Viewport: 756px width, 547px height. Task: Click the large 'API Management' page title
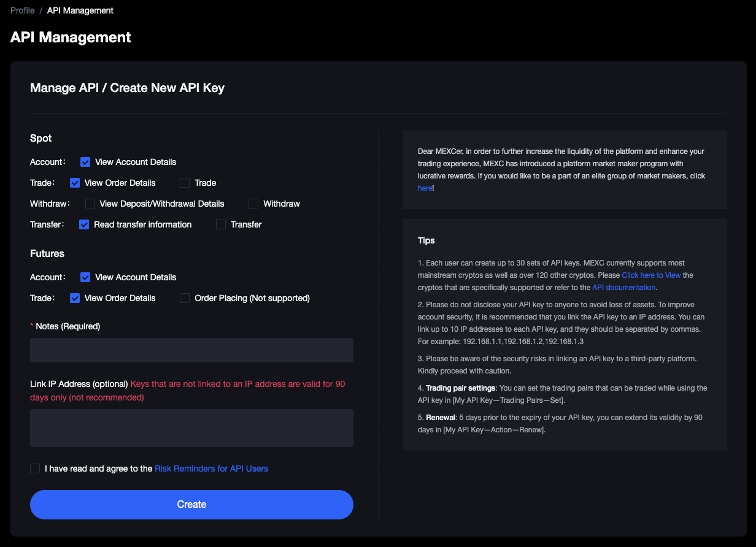[x=71, y=37]
